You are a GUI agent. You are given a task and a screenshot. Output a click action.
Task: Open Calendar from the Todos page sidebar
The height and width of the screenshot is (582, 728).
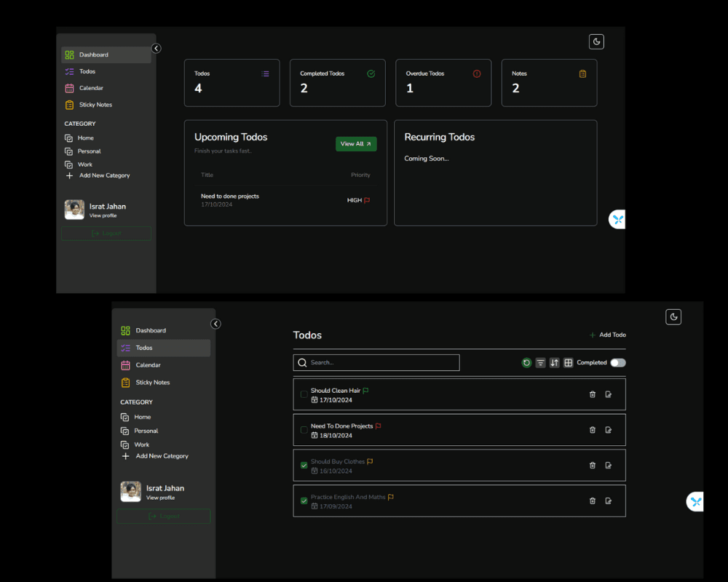pos(148,365)
